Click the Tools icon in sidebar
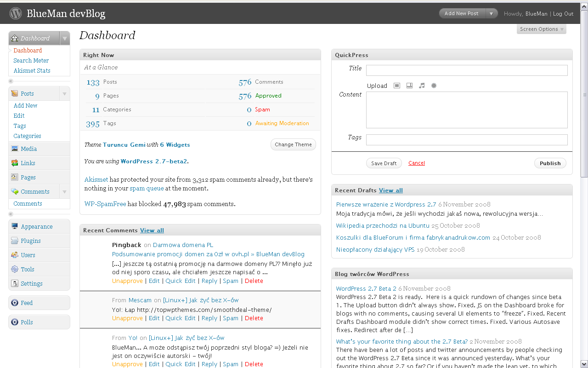The image size is (588, 368). (x=15, y=269)
